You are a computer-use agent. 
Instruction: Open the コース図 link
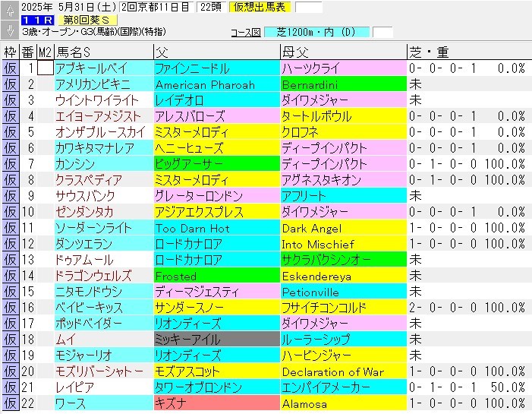246,33
